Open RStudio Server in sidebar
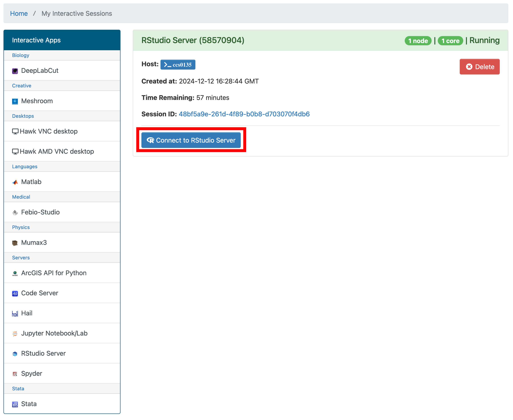 click(x=62, y=353)
